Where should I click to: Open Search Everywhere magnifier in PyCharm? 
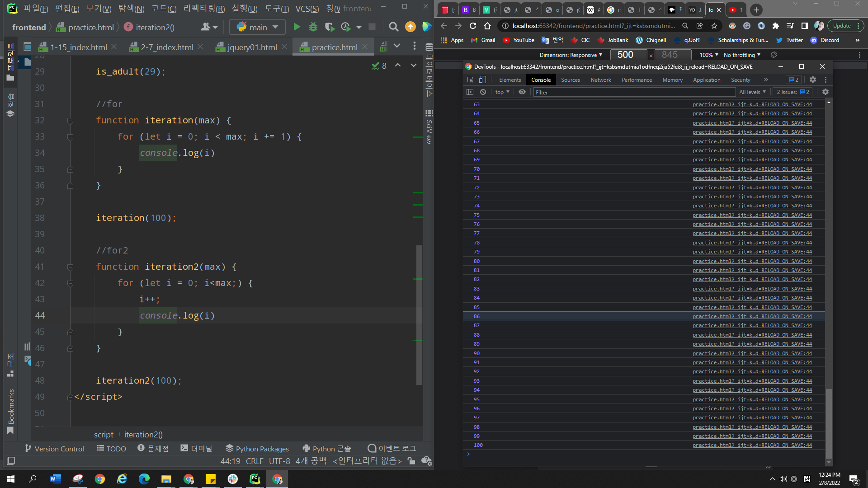click(393, 27)
